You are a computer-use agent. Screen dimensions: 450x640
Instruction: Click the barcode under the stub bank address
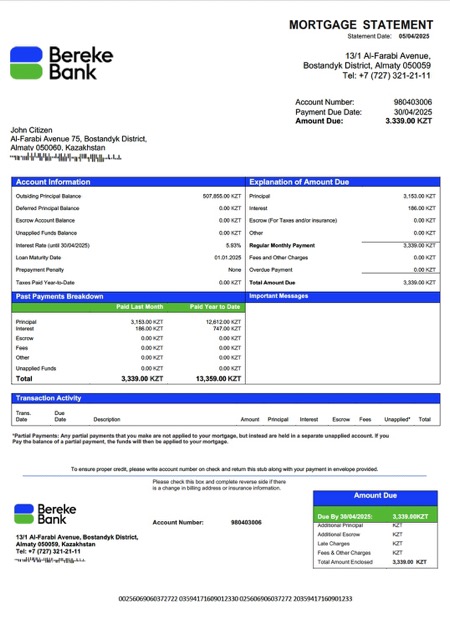click(50, 560)
